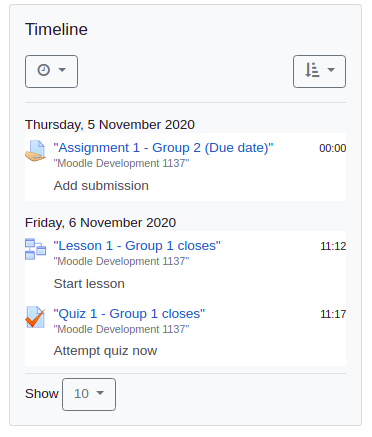Click the Assignment hand-and-document icon

35,151
